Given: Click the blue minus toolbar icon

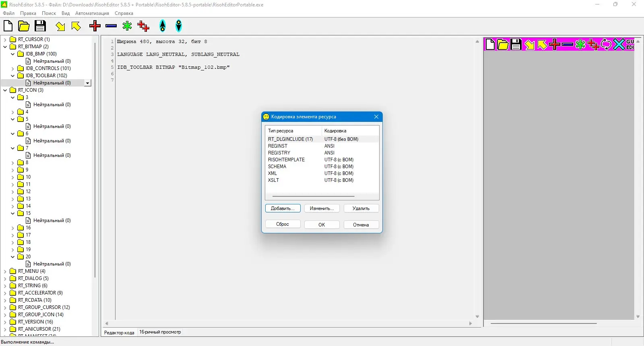Looking at the screenshot, I should pos(111,26).
